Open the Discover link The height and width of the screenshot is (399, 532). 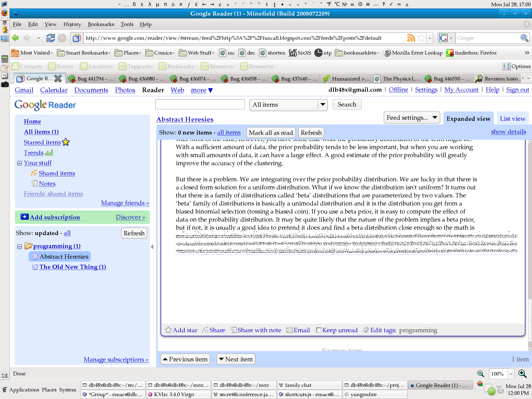(x=130, y=217)
